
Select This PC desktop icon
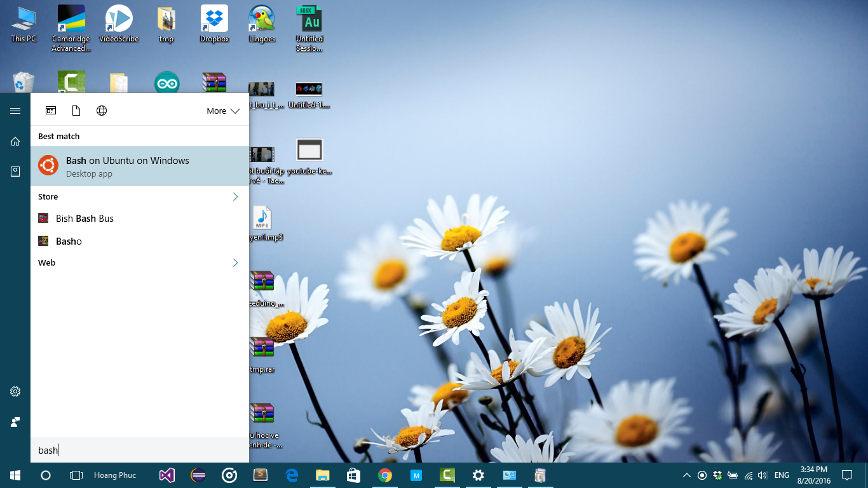[x=24, y=24]
